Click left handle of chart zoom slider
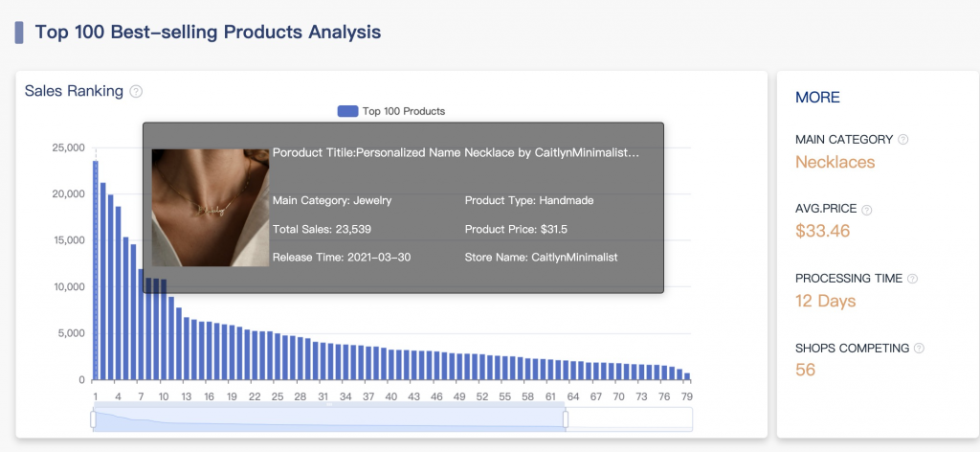This screenshot has width=980, height=452. [94, 418]
